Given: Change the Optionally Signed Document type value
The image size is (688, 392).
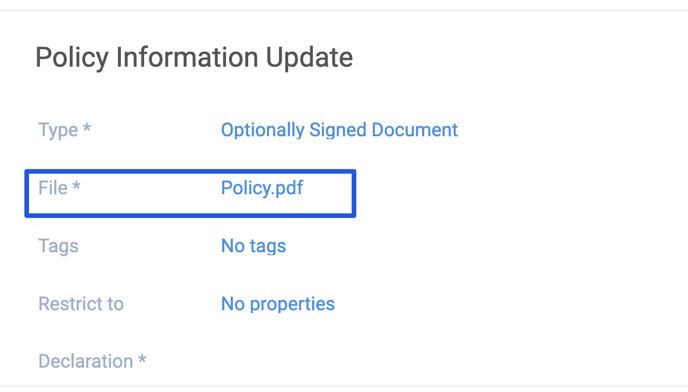Looking at the screenshot, I should click(339, 130).
